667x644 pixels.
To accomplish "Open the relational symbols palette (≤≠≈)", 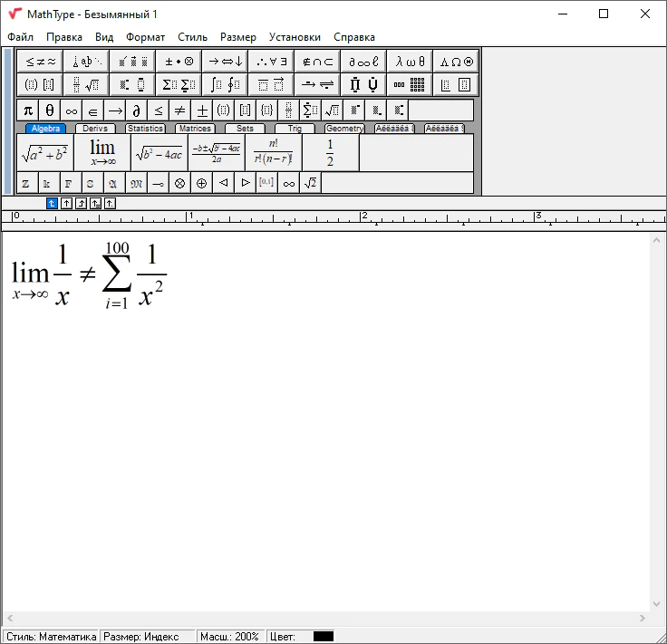I will pos(40,62).
